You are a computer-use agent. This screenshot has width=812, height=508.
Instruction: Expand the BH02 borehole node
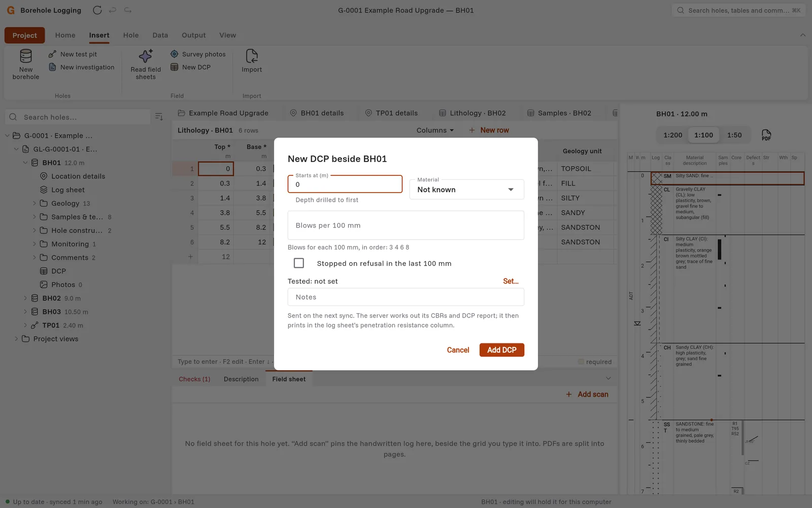[25, 298]
